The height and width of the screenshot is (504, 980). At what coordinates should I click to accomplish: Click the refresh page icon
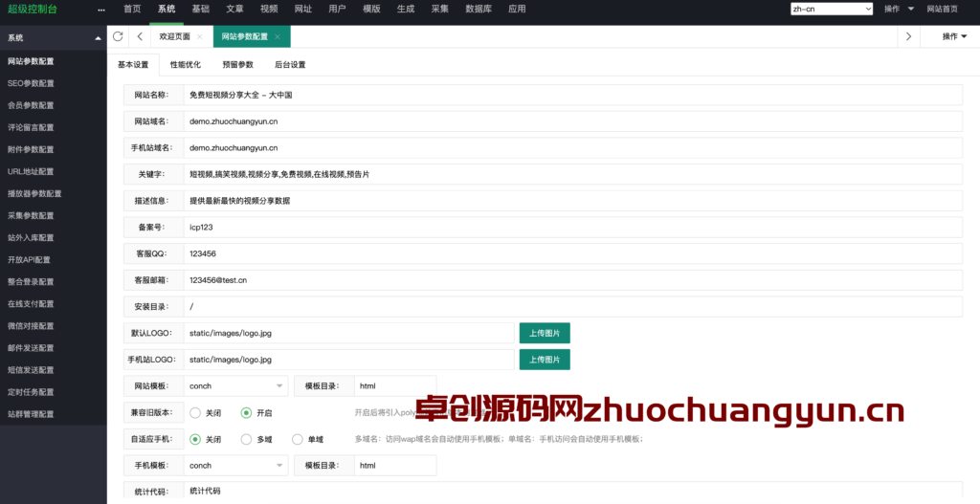pyautogui.click(x=118, y=36)
